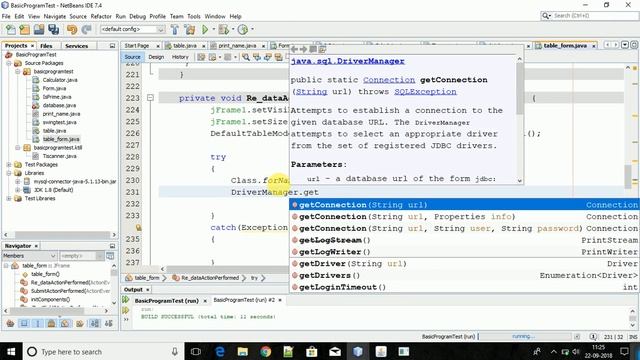
Task: Select getLogWriter() completion item
Action: pos(464,252)
